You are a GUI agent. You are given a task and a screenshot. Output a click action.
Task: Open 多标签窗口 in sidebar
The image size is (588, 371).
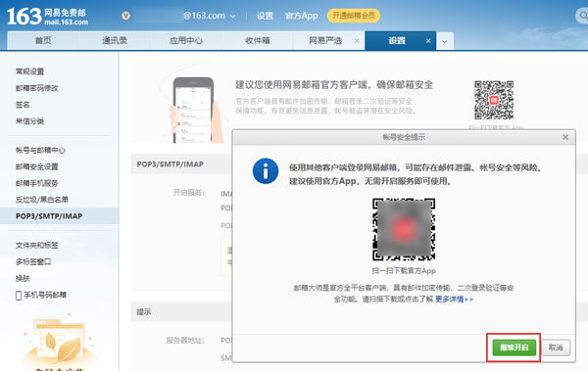click(33, 261)
